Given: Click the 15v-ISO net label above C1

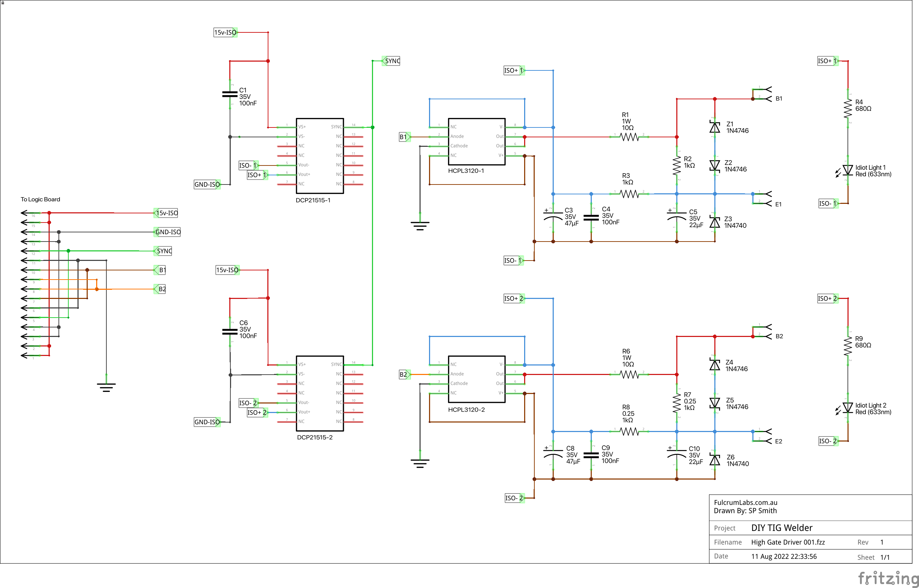Looking at the screenshot, I should 225,32.
